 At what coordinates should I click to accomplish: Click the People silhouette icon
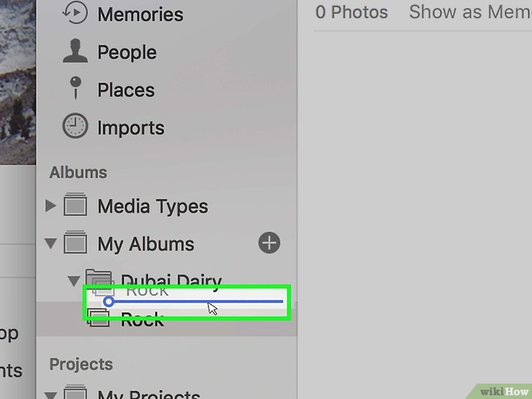[x=75, y=52]
